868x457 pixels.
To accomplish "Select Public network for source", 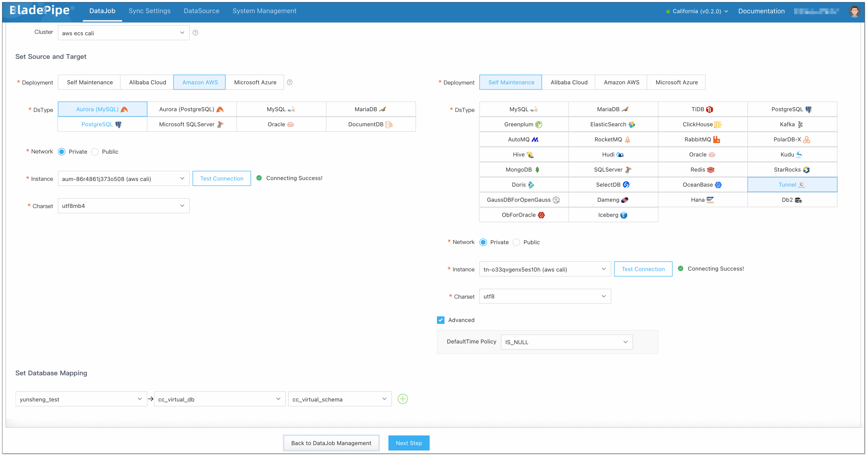I will coord(95,152).
